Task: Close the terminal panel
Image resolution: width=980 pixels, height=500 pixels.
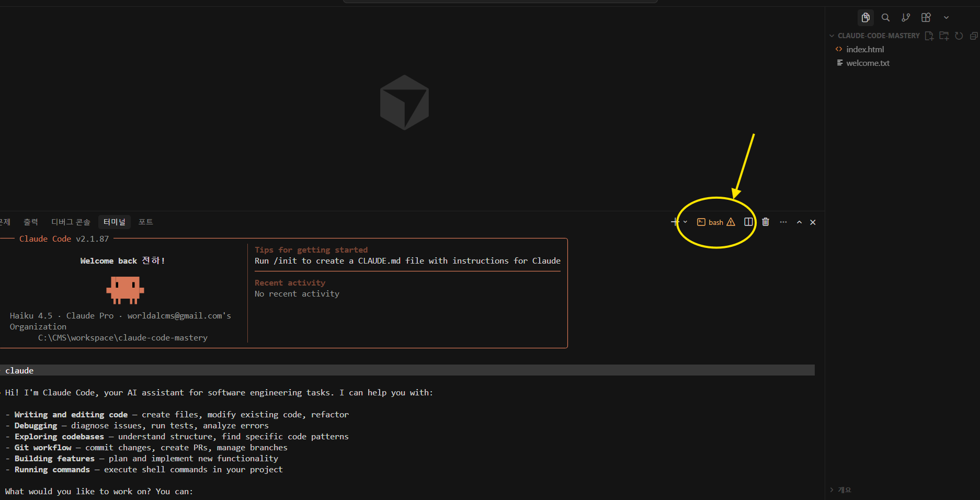Action: pyautogui.click(x=813, y=222)
